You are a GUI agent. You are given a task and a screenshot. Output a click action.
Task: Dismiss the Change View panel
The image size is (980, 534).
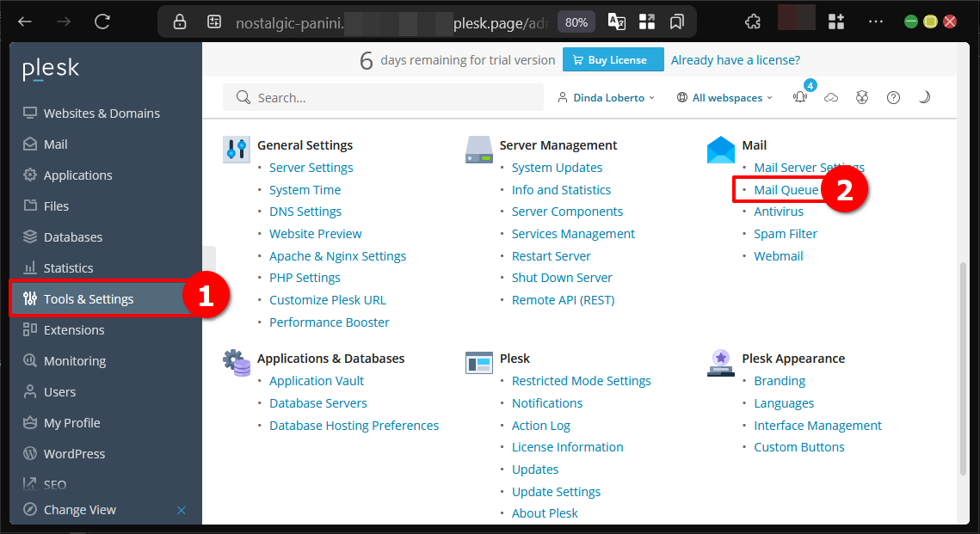point(182,509)
